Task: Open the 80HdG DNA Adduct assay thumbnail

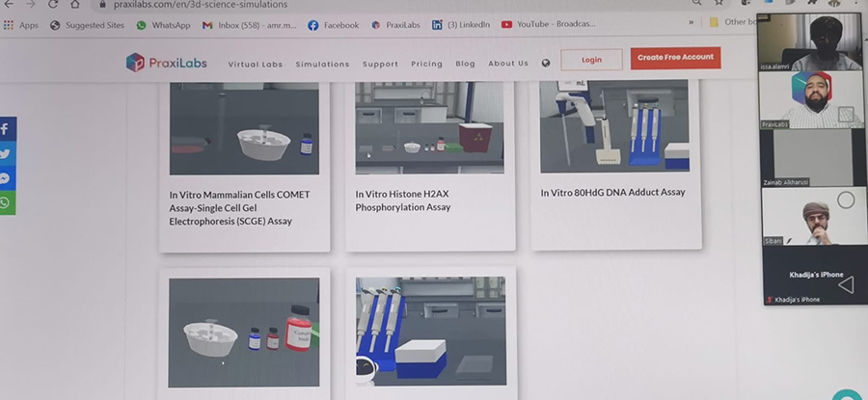Action: (614, 126)
